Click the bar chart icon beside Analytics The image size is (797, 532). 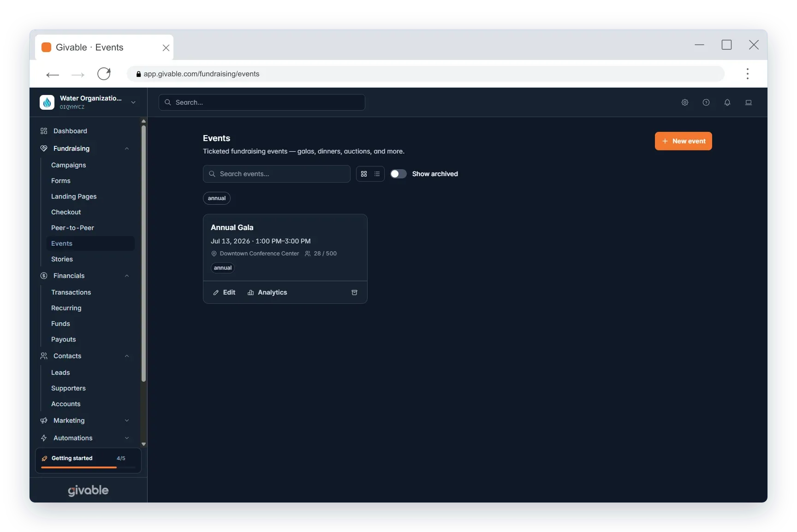click(x=251, y=293)
